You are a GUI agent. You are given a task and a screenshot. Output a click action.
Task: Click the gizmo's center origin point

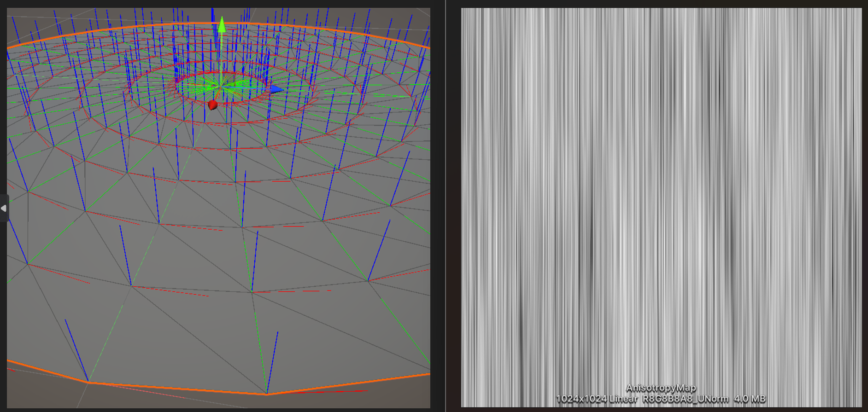pyautogui.click(x=222, y=86)
